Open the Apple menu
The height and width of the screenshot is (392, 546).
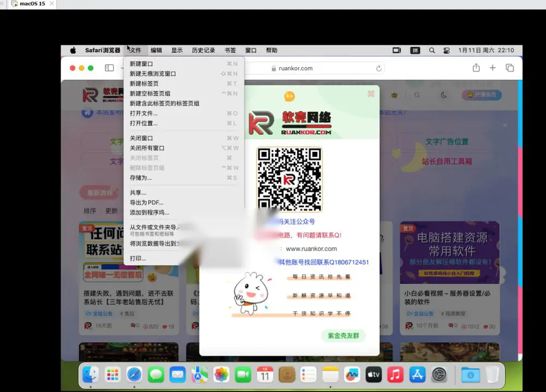(x=73, y=50)
